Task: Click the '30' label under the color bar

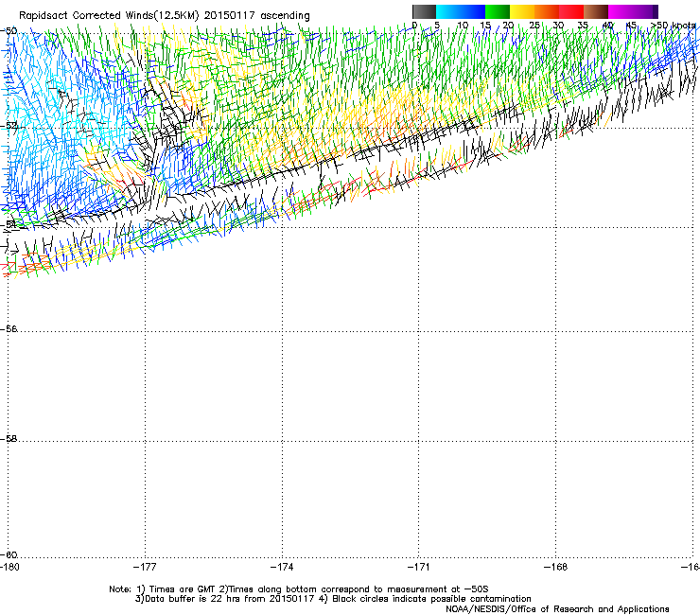Action: click(558, 25)
